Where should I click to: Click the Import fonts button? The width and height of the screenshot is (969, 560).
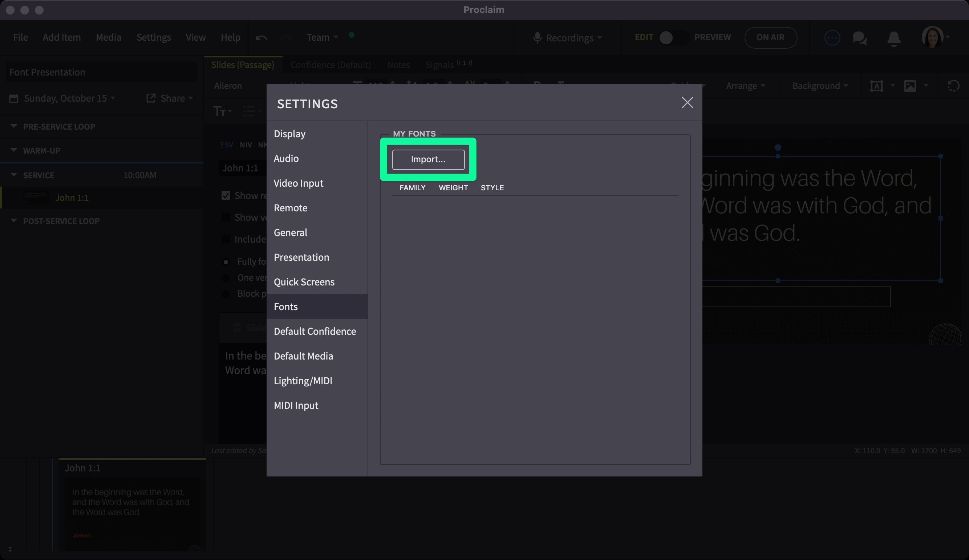[x=428, y=159]
